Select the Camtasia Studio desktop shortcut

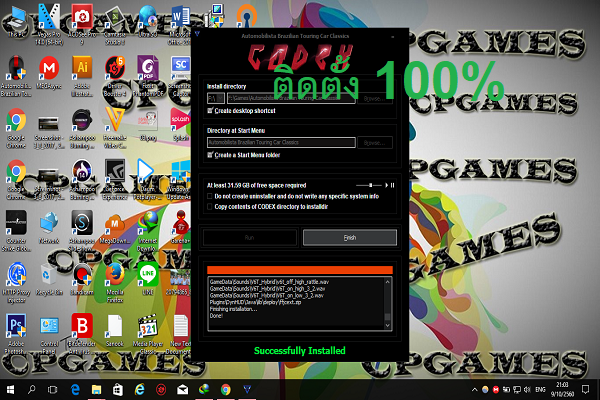(114, 24)
